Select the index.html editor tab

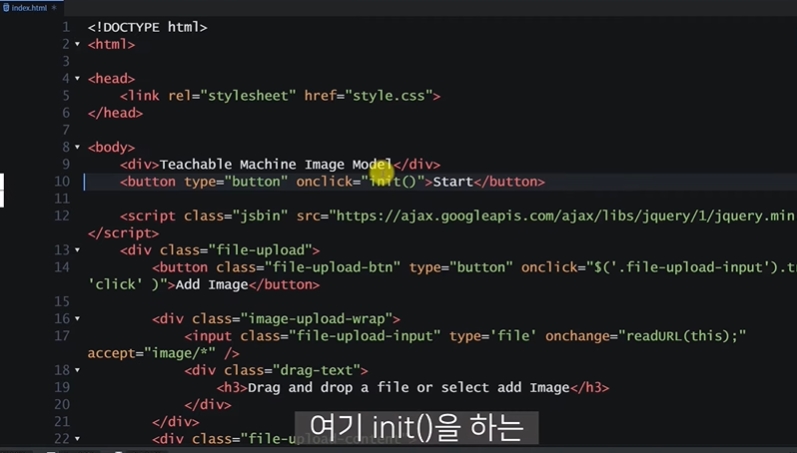click(x=30, y=8)
